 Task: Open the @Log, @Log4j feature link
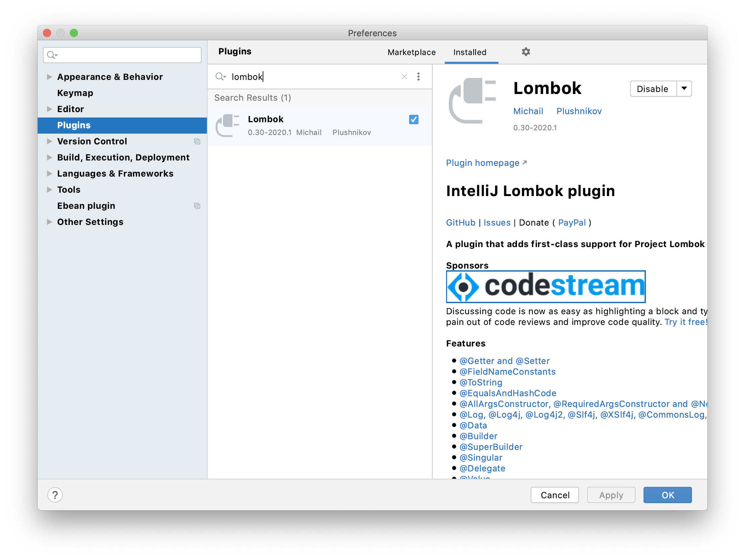pyautogui.click(x=583, y=415)
